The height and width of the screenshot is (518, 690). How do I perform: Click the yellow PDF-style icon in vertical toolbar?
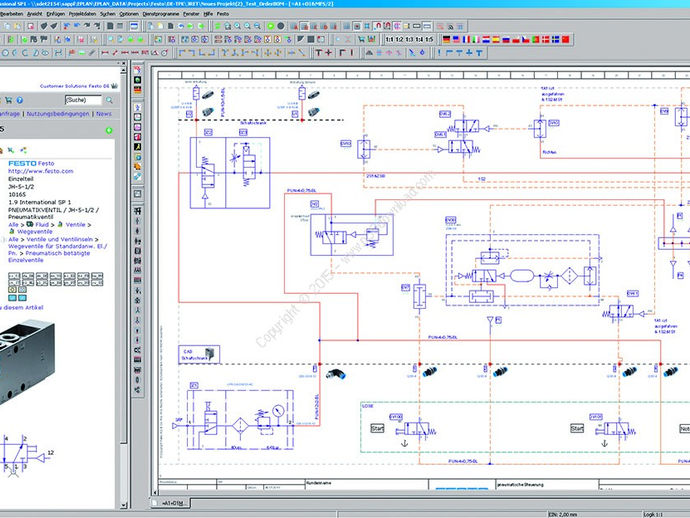(x=138, y=147)
